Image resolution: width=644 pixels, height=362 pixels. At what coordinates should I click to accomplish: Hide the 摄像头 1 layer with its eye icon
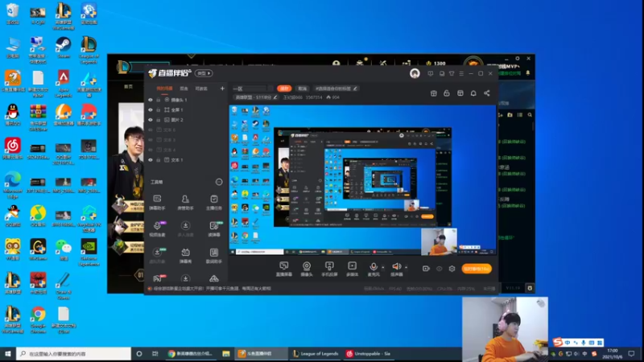click(x=151, y=100)
